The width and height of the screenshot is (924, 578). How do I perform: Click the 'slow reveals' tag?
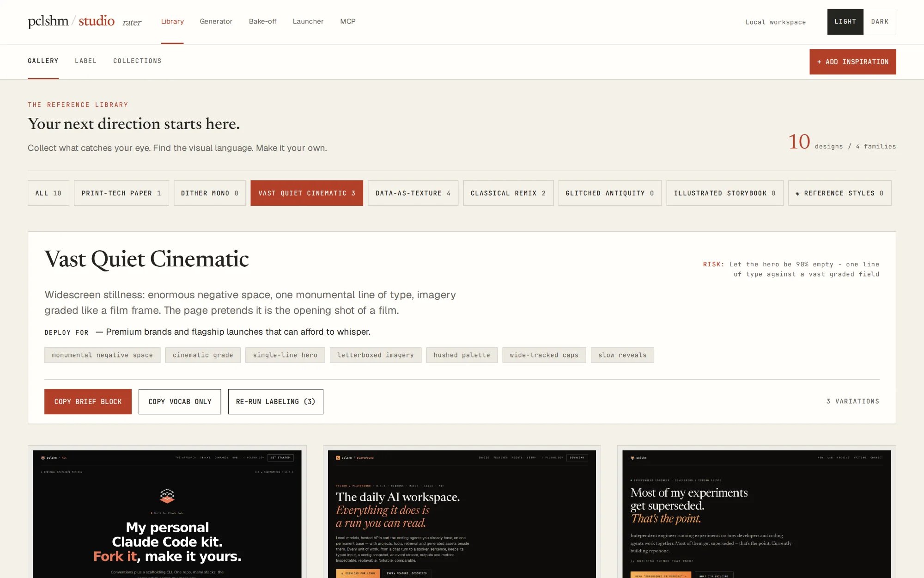(x=622, y=355)
